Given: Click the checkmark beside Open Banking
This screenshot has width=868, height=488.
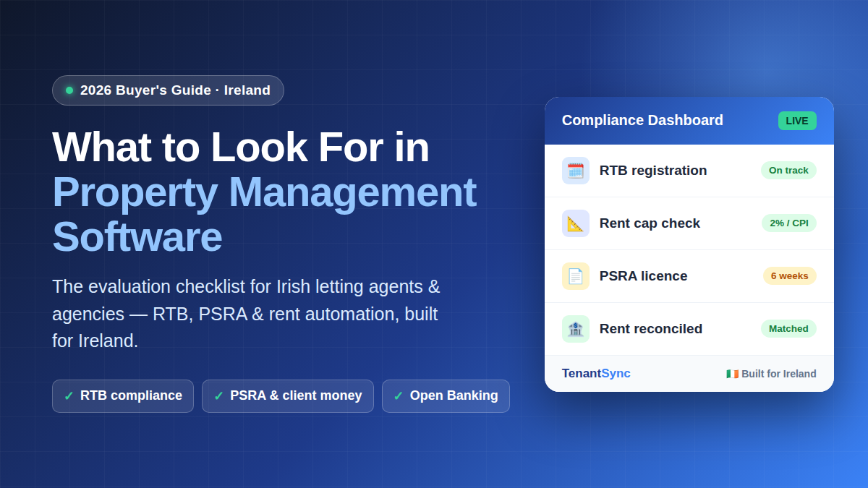Looking at the screenshot, I should (x=398, y=396).
